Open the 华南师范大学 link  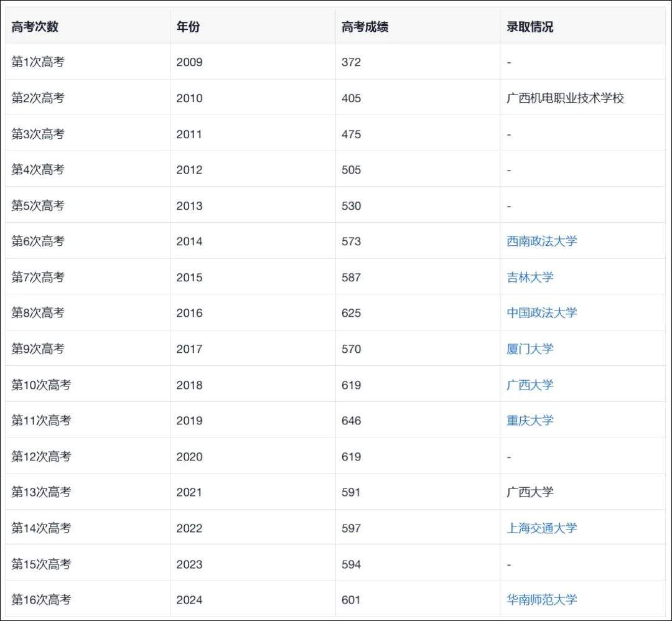[542, 600]
